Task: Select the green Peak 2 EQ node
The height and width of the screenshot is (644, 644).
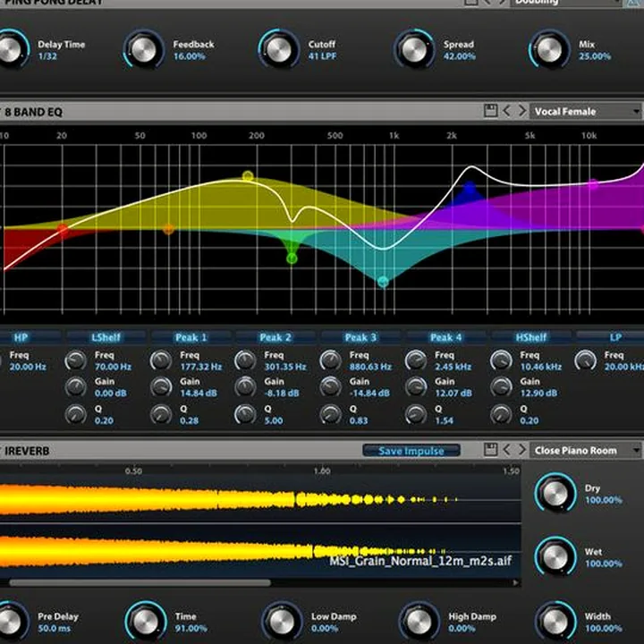Action: pyautogui.click(x=292, y=258)
